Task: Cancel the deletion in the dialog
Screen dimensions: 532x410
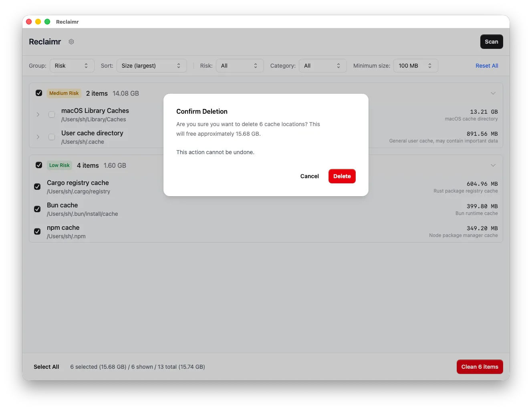Action: click(309, 176)
